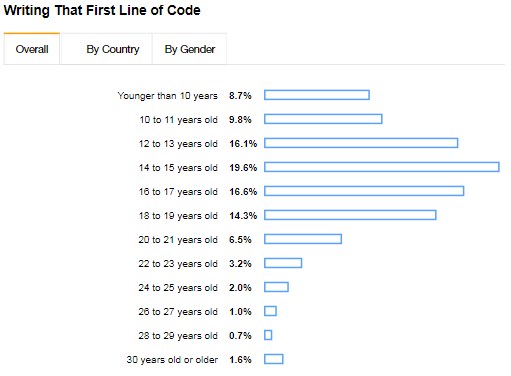The width and height of the screenshot is (511, 376).
Task: Click the 'Writing That First Line of Code' heading
Action: click(x=102, y=10)
